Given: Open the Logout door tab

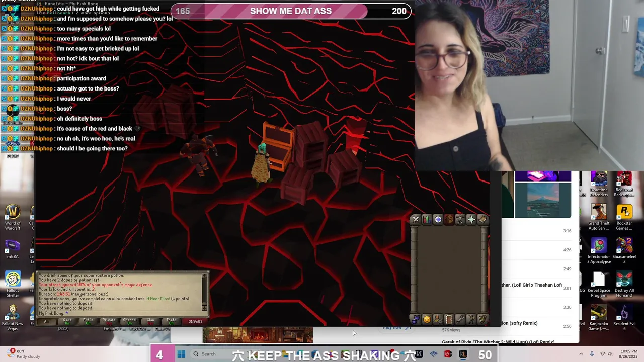Looking at the screenshot, I should tap(449, 319).
